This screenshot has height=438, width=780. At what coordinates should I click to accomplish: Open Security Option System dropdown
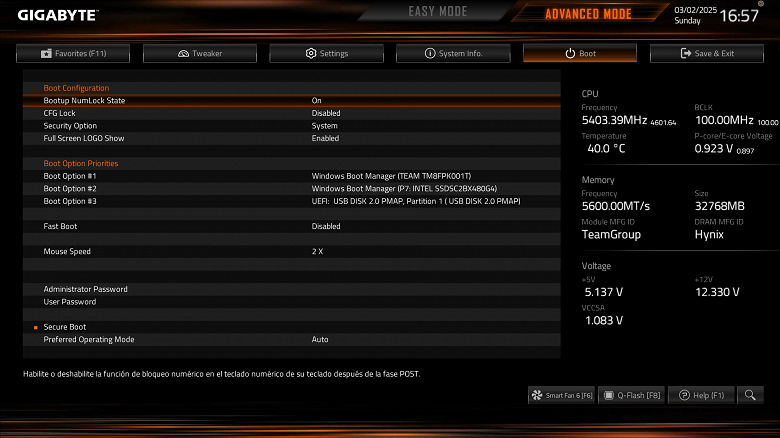tap(324, 126)
